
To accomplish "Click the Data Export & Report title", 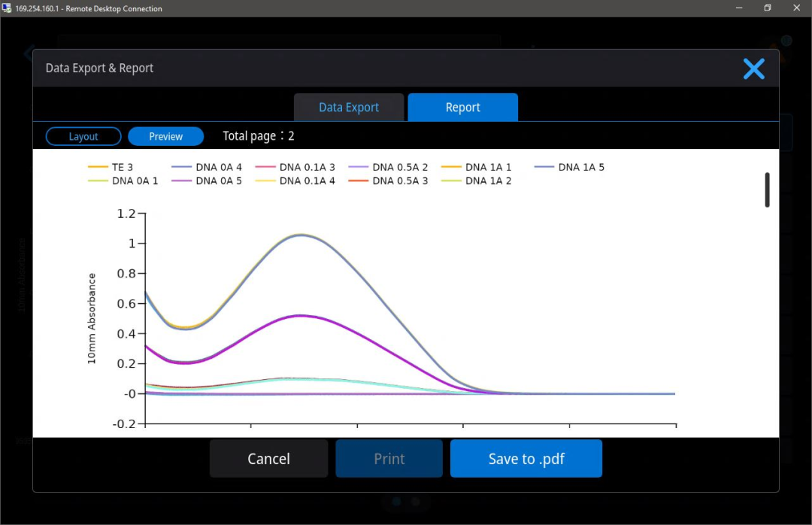I will click(x=99, y=68).
